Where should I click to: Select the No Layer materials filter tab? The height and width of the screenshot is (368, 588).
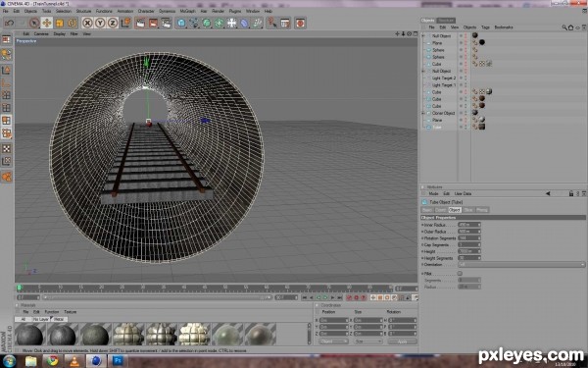coord(40,319)
